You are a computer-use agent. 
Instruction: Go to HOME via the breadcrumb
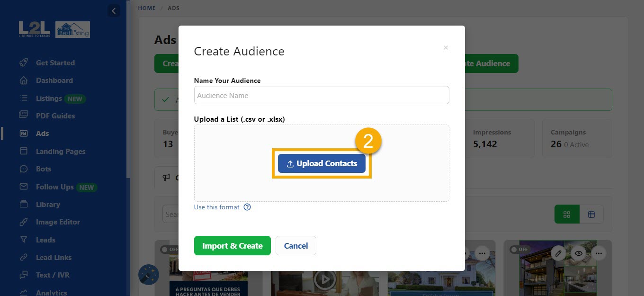click(147, 8)
